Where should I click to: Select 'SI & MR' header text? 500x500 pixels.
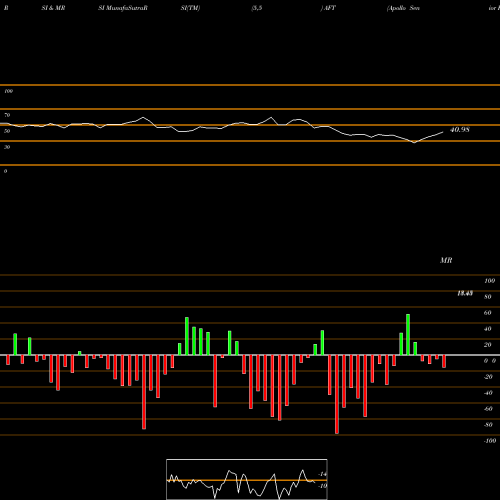pyautogui.click(x=53, y=8)
